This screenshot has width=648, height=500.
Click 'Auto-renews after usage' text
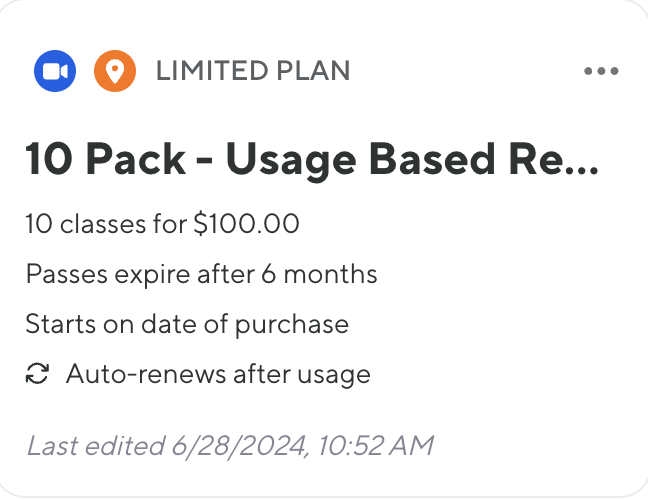pos(218,375)
